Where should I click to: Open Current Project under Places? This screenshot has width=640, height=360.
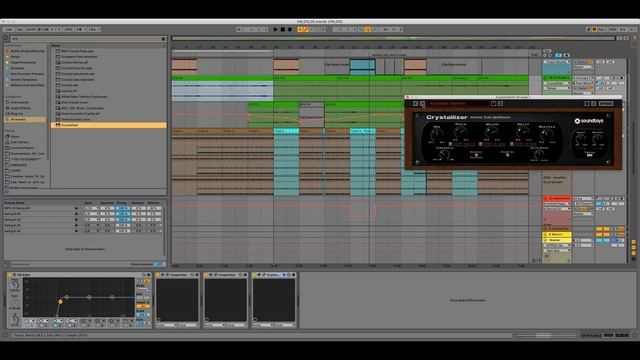[x=22, y=148]
